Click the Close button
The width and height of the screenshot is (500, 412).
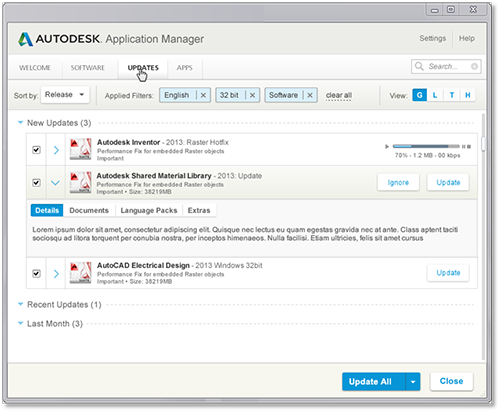point(451,381)
